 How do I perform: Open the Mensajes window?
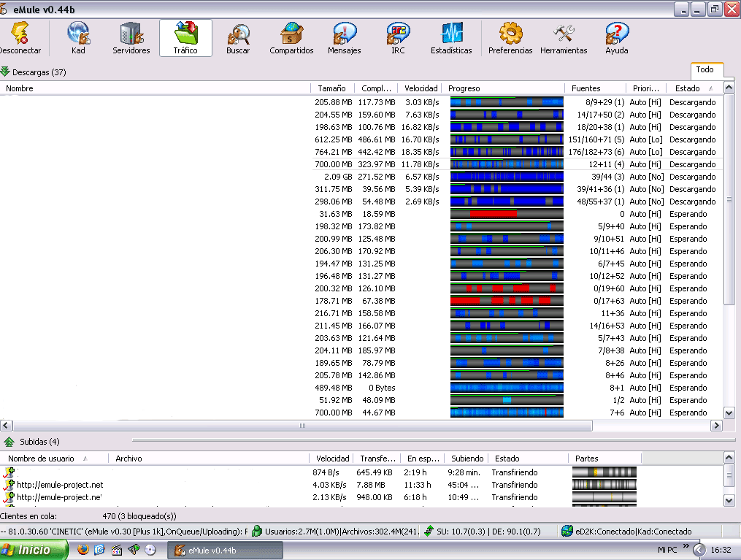tap(344, 38)
